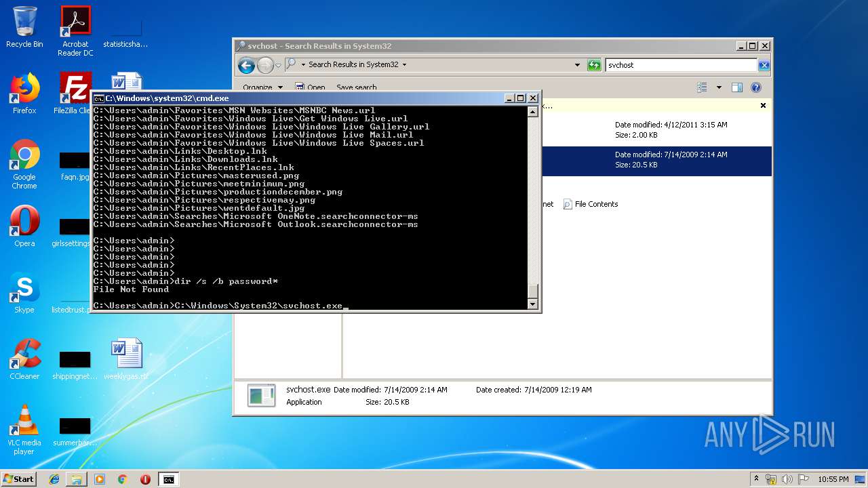Click the cmd.exe title bar icon
The width and height of the screenshot is (868, 488).
click(98, 98)
